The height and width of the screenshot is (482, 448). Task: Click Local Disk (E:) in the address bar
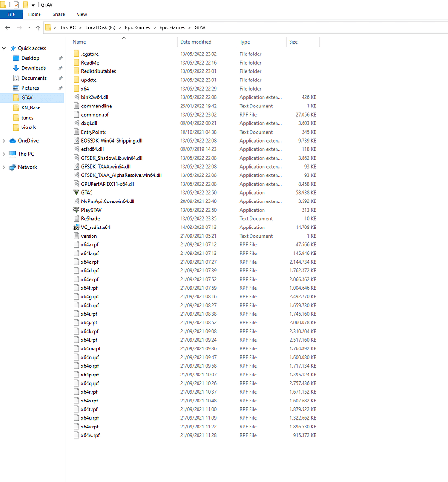pos(100,27)
